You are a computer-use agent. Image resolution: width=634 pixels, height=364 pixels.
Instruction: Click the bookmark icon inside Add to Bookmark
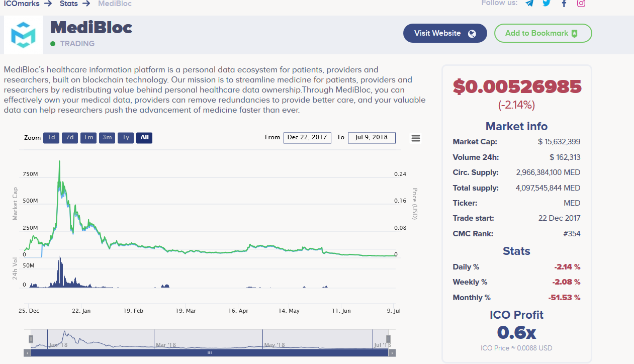(x=574, y=33)
